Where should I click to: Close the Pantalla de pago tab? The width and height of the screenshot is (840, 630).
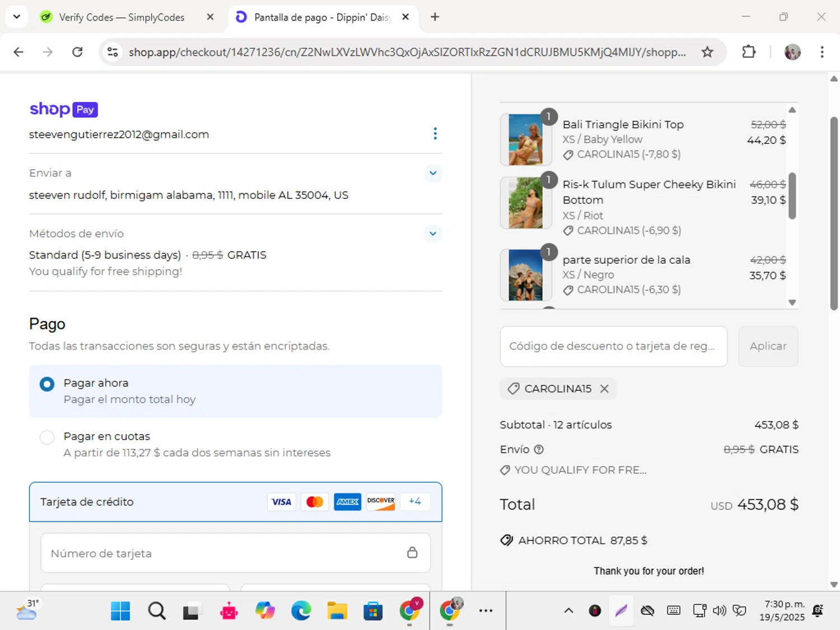click(x=405, y=17)
